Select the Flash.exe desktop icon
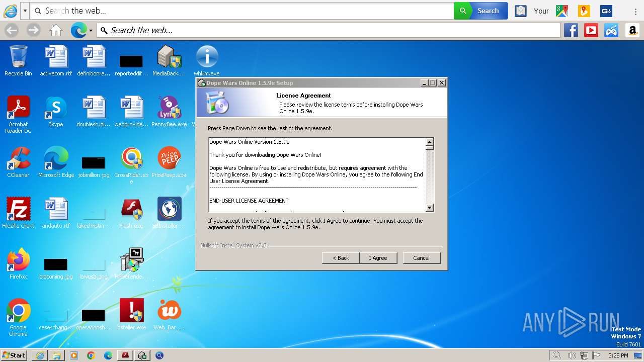This screenshot has width=644, height=362. 131,213
